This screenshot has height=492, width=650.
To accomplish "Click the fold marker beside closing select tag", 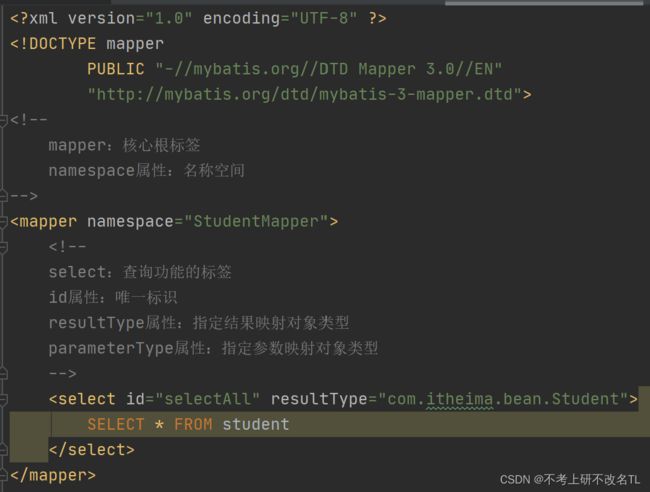I will point(3,450).
